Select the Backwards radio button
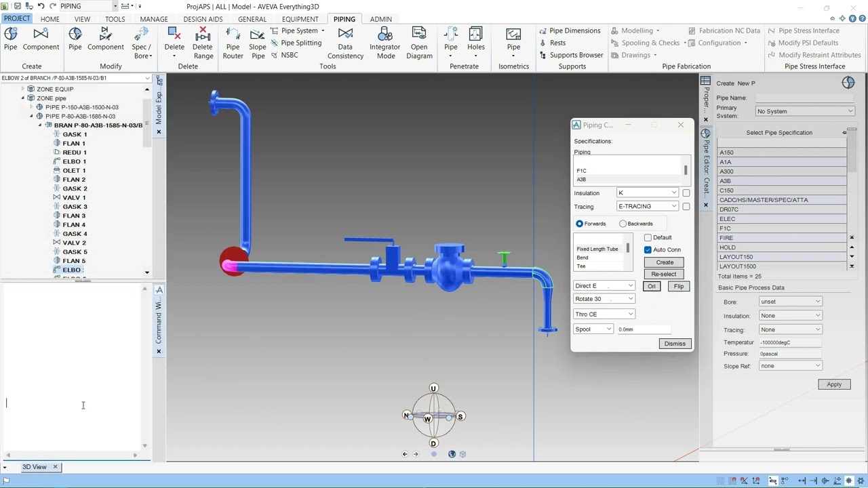 623,224
